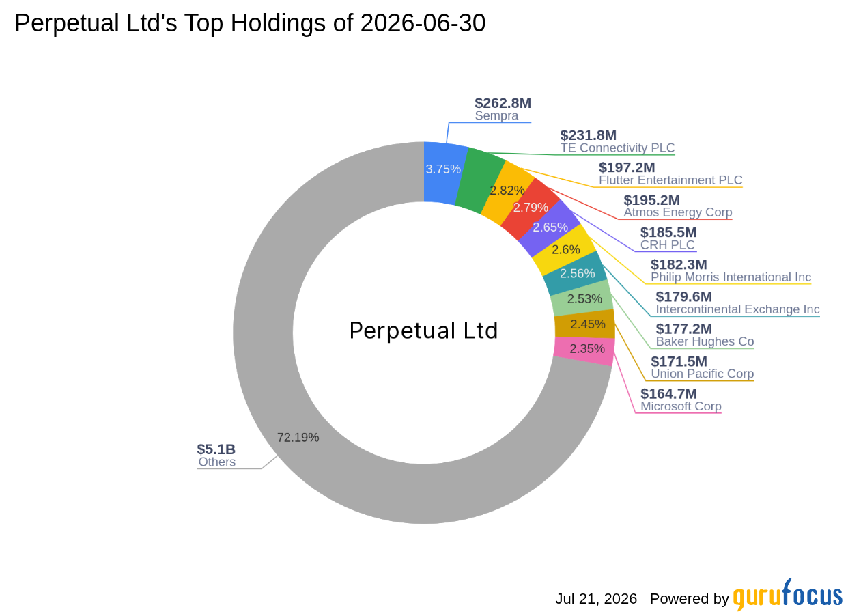
Task: Click the Baker Hughes Co label
Action: point(705,341)
